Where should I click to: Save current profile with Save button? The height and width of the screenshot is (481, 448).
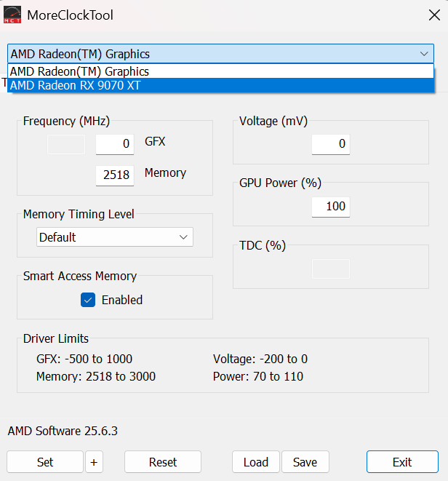click(305, 461)
